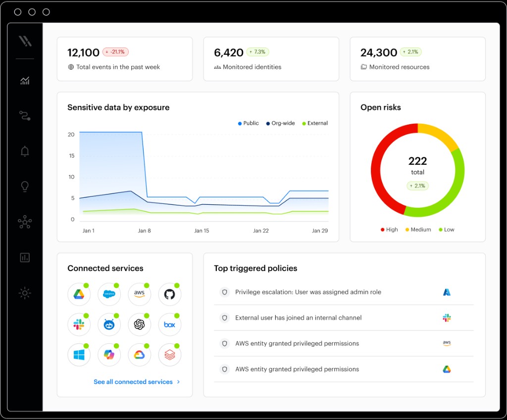The height and width of the screenshot is (420, 507).
Task: Select the Microsoft Windows connected service
Action: 79,355
